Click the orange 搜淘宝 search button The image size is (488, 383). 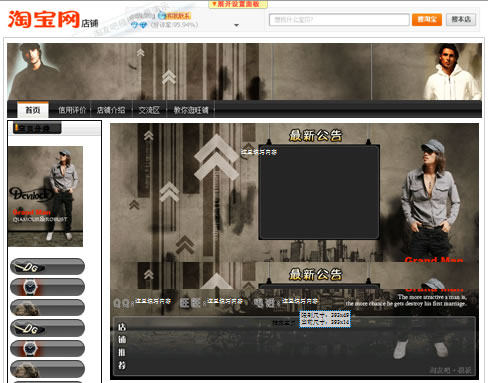pos(427,20)
